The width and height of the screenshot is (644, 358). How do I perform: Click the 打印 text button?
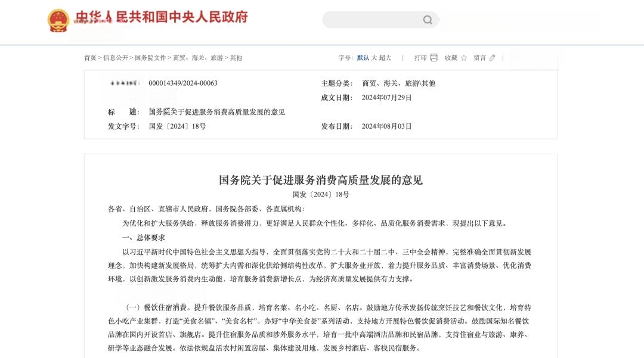tap(420, 58)
